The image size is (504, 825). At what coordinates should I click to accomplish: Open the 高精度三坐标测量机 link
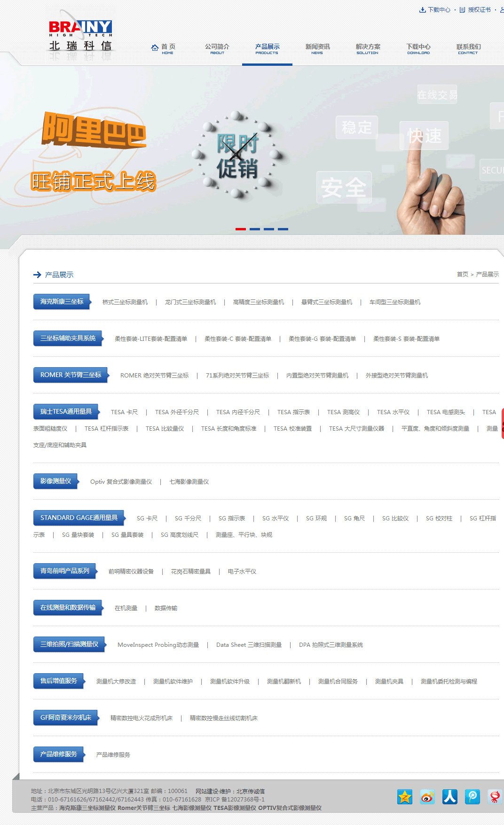click(259, 302)
